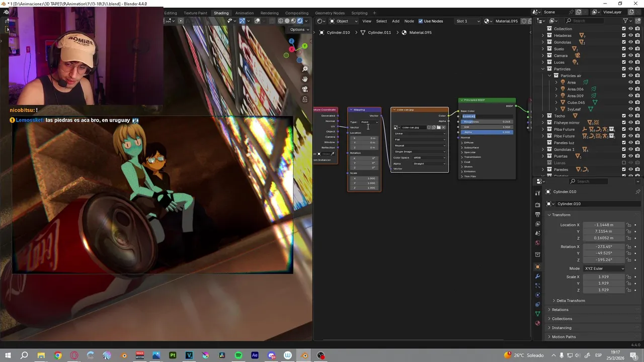Disable Piba Future collection render camera
Image resolution: width=644 pixels, height=362 pixels.
tap(637, 129)
